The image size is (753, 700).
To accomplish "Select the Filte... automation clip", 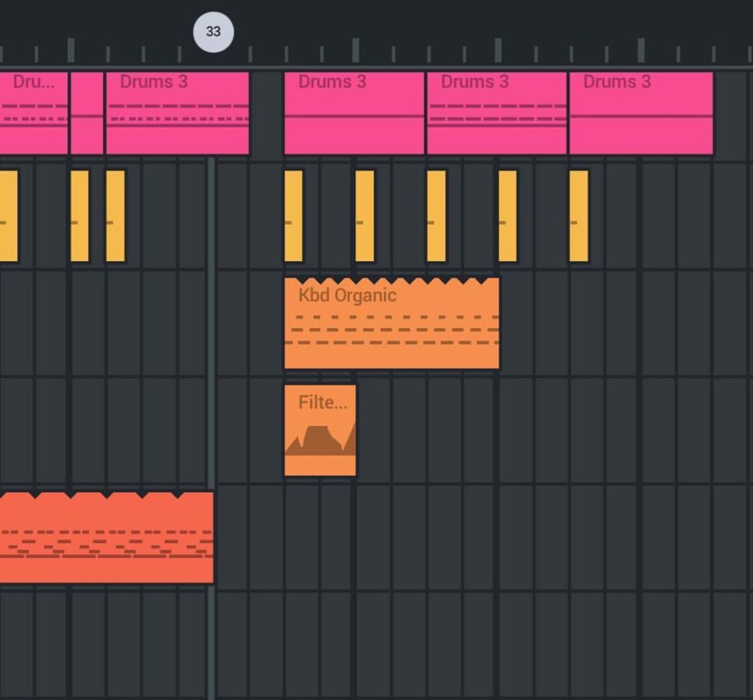I will pos(320,431).
